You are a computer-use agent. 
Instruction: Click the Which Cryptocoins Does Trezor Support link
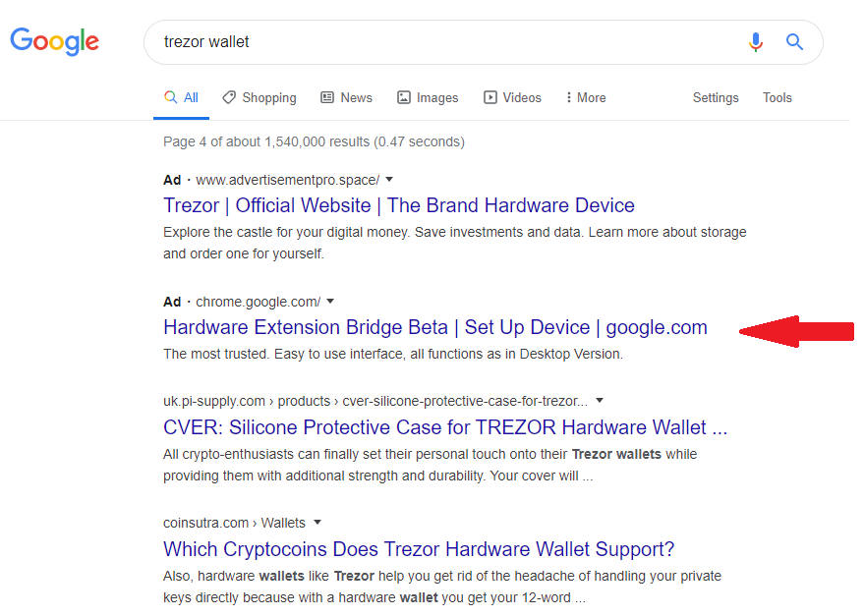(419, 549)
